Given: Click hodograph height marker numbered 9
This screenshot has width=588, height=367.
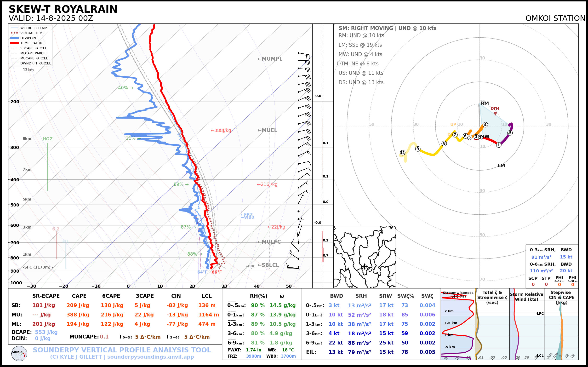Looking at the screenshot, I should pos(418,149).
